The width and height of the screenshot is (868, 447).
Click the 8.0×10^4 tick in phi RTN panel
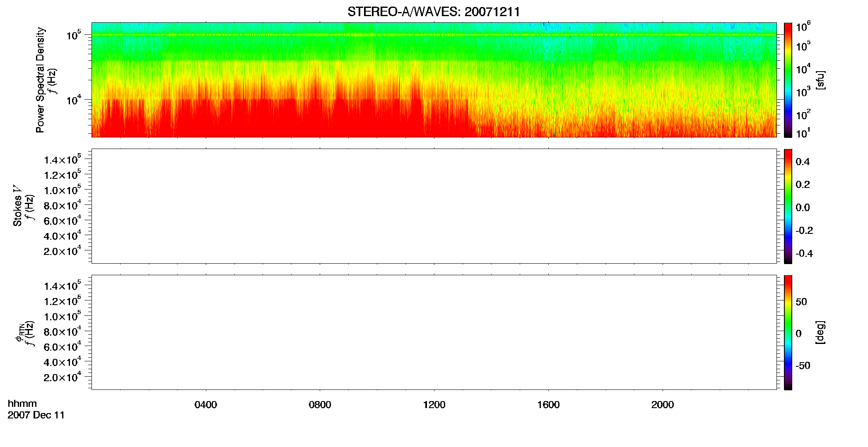pos(63,332)
